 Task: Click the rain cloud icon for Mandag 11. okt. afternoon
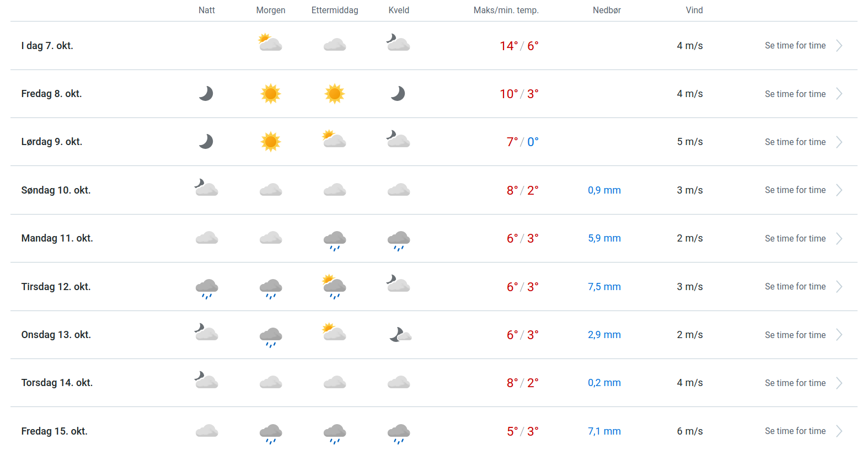click(335, 239)
